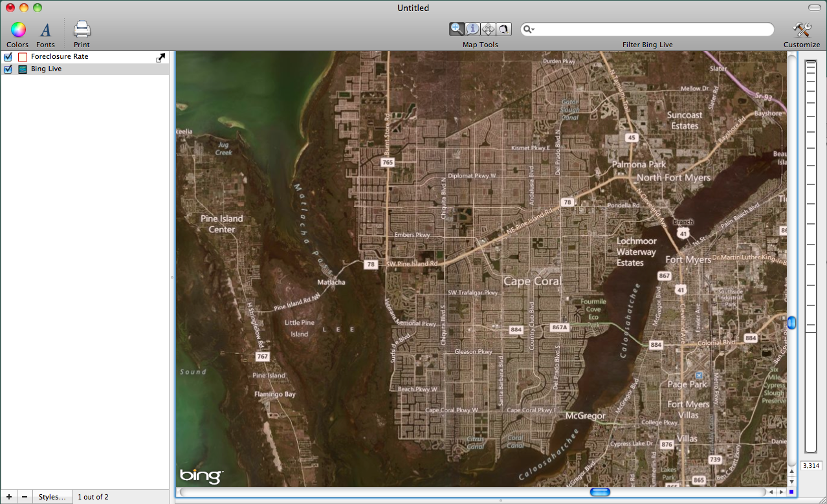The width and height of the screenshot is (827, 504).
Task: Click the add layer plus button
Action: click(8, 497)
